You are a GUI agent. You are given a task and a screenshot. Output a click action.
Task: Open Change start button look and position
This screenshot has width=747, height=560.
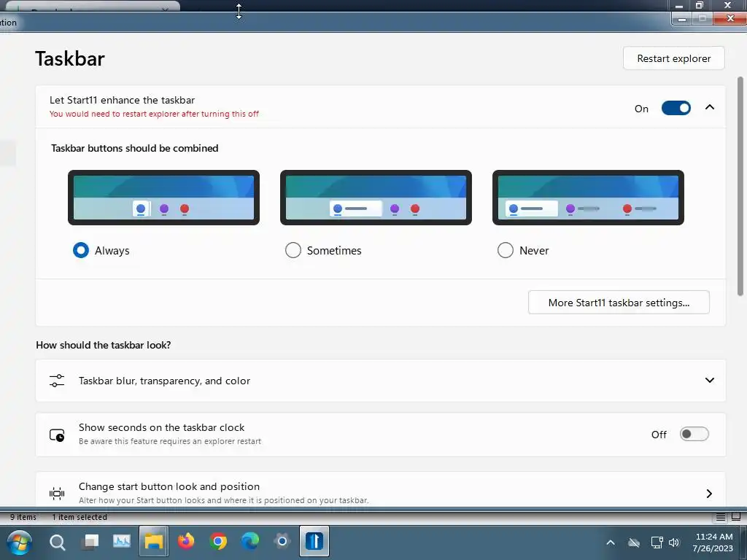pos(381,491)
